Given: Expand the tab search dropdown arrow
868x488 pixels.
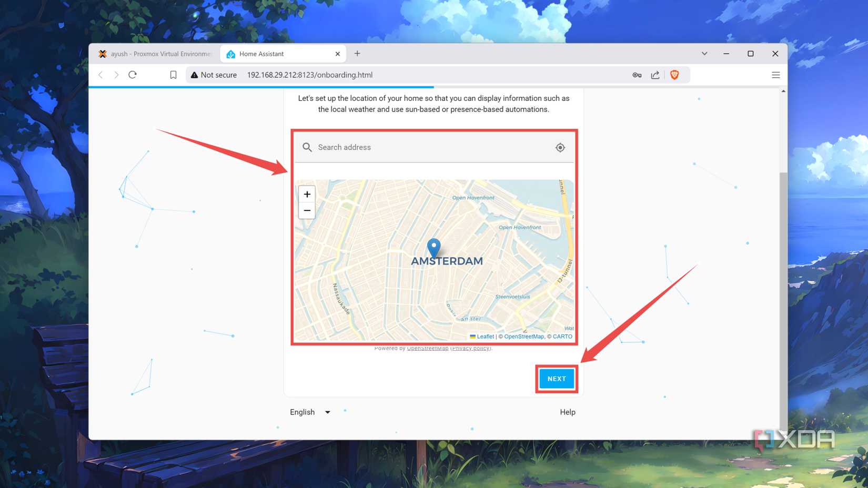Looking at the screenshot, I should pos(704,54).
